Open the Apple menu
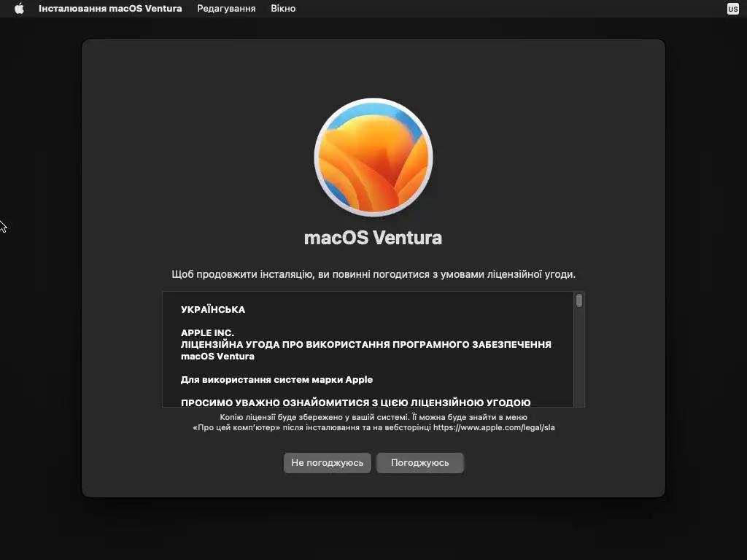 pyautogui.click(x=19, y=9)
